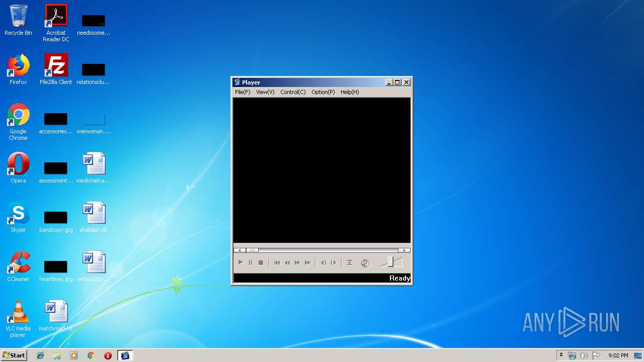The width and height of the screenshot is (644, 362).
Task: Select the Google Chrome desktop shortcut
Action: pyautogui.click(x=18, y=122)
